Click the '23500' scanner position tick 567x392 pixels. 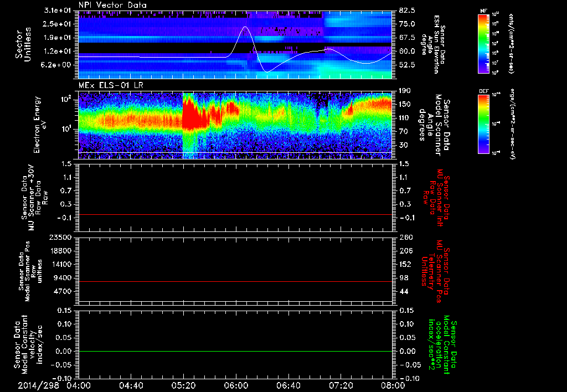61,238
